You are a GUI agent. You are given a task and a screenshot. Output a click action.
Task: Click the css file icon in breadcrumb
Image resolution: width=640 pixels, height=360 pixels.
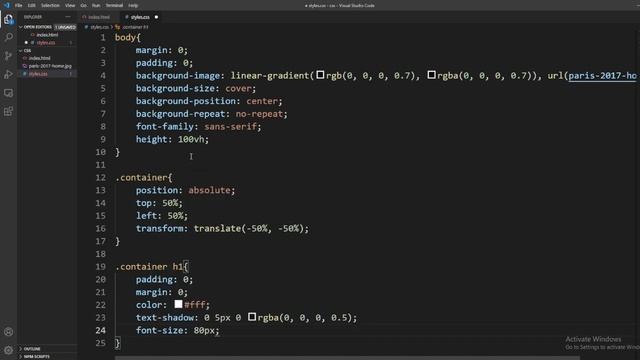point(86,27)
